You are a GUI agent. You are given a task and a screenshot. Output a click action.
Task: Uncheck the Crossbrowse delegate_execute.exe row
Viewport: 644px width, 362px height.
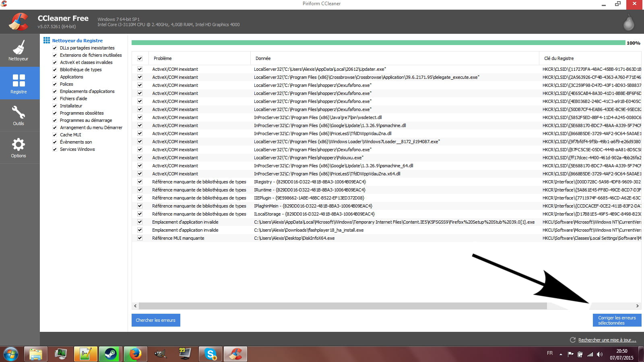[x=140, y=77]
